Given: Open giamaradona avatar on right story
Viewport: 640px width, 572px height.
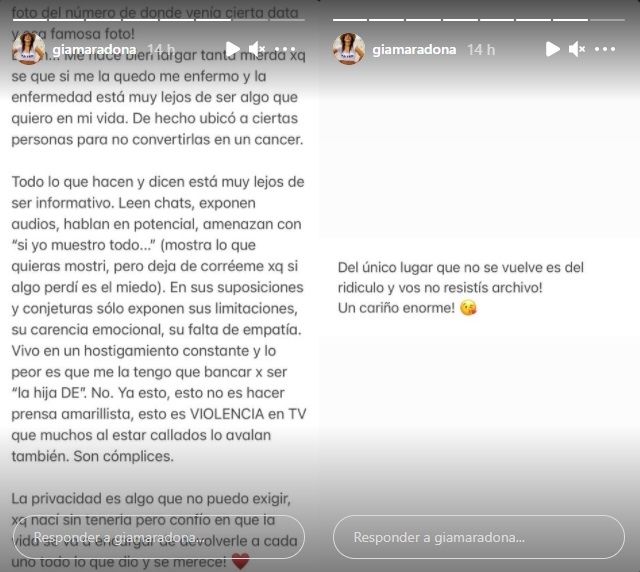Looking at the screenshot, I should (349, 49).
